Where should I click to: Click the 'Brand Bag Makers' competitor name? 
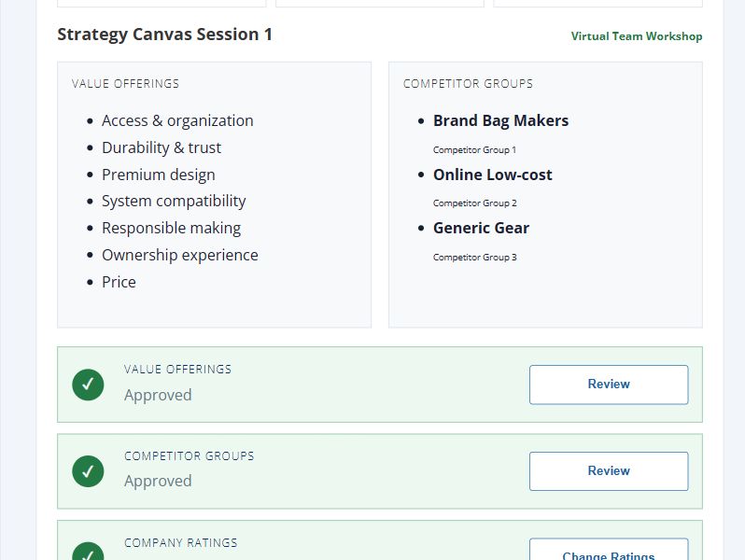coord(500,120)
